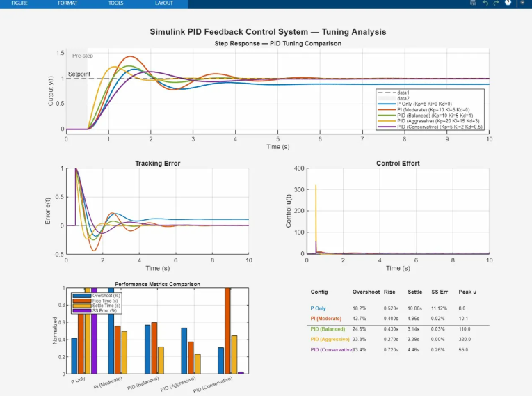Screen dimensions: 532x396
Task: Toggle Rise Time (s) entry in bar chart legend
Action: [95, 301]
